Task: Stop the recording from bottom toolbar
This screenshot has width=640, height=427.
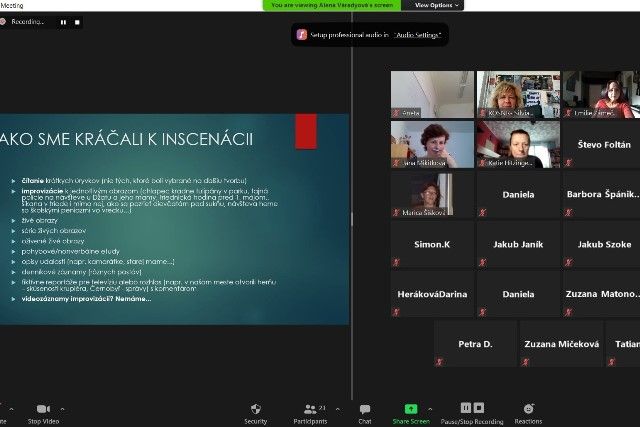Action: [477, 408]
